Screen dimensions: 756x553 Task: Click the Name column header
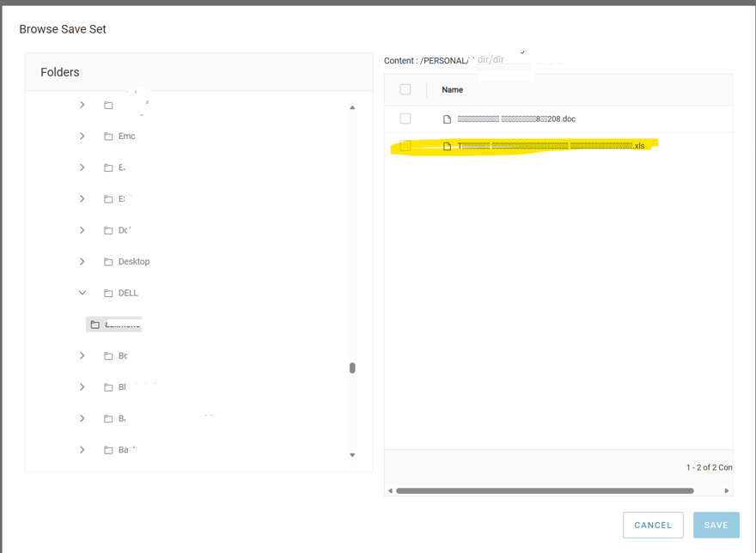coord(452,89)
